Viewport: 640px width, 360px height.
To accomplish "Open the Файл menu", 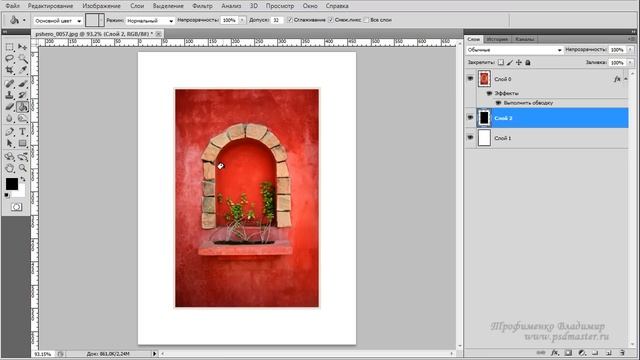I will [12, 6].
